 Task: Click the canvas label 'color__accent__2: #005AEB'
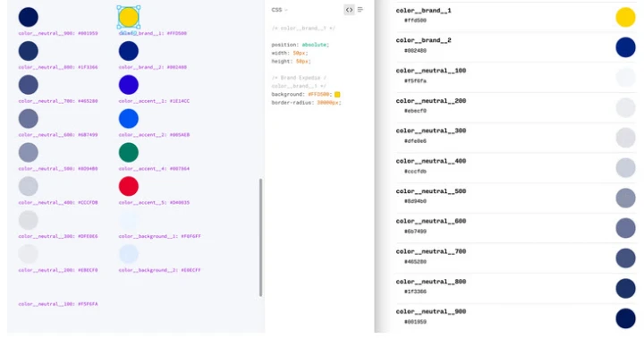tap(154, 135)
